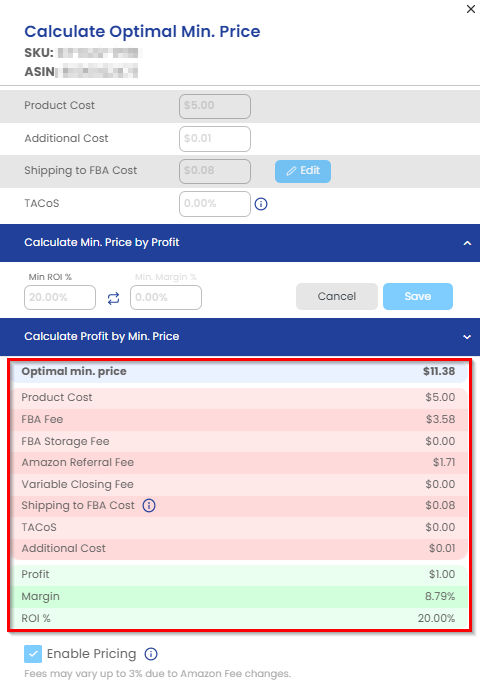Click the TACoS info icon
Image resolution: width=480 pixels, height=691 pixels.
[261, 204]
